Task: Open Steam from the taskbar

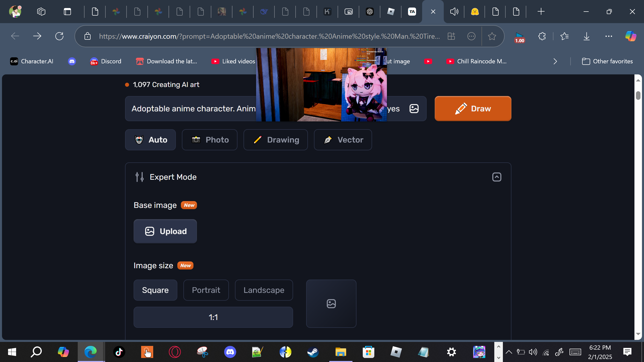Action: pyautogui.click(x=313, y=352)
